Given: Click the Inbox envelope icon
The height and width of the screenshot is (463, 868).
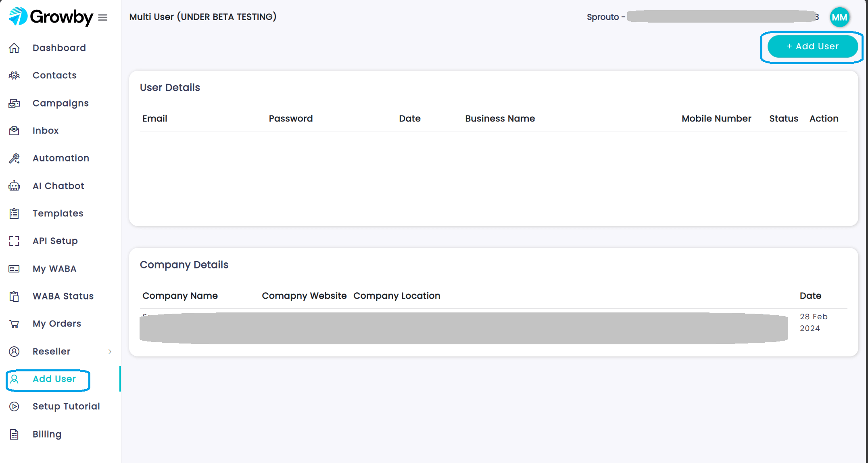Looking at the screenshot, I should [14, 131].
